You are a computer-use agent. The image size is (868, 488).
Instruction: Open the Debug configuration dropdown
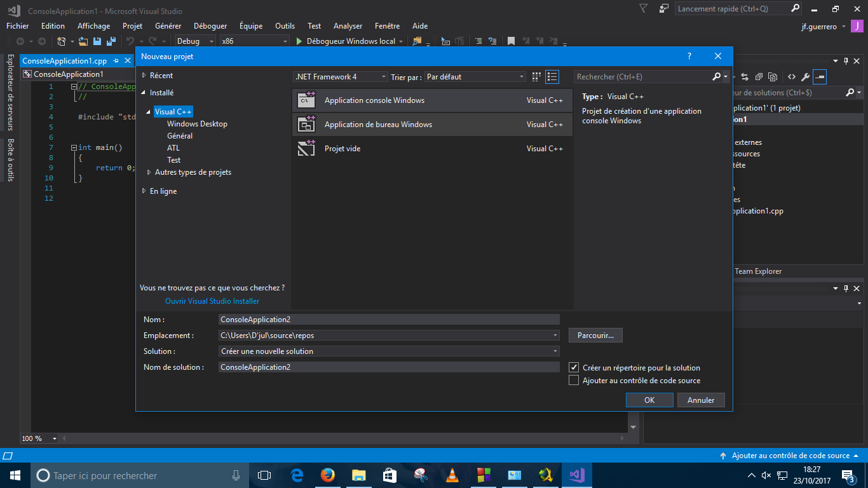(194, 41)
